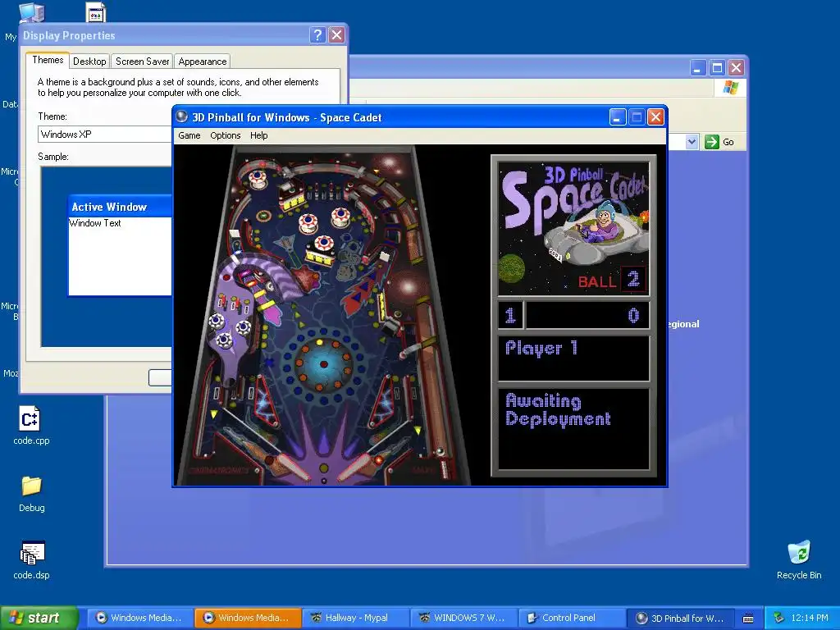Open the Game menu in 3D Pinball
The height and width of the screenshot is (630, 840).
[x=189, y=135]
